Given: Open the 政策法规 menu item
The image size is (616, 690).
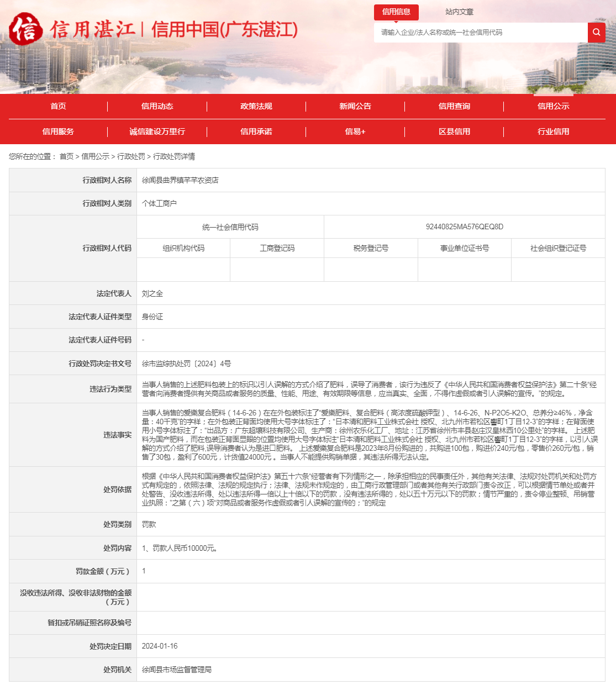Looking at the screenshot, I should [x=256, y=106].
